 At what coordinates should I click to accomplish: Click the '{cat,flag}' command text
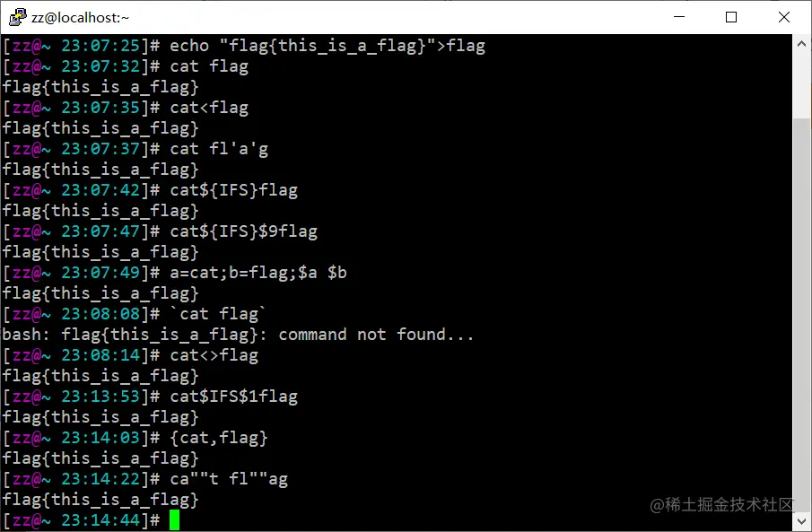[x=219, y=438]
